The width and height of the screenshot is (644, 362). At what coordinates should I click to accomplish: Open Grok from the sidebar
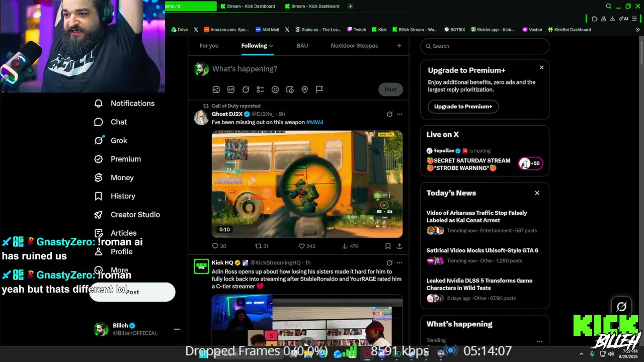tap(111, 140)
